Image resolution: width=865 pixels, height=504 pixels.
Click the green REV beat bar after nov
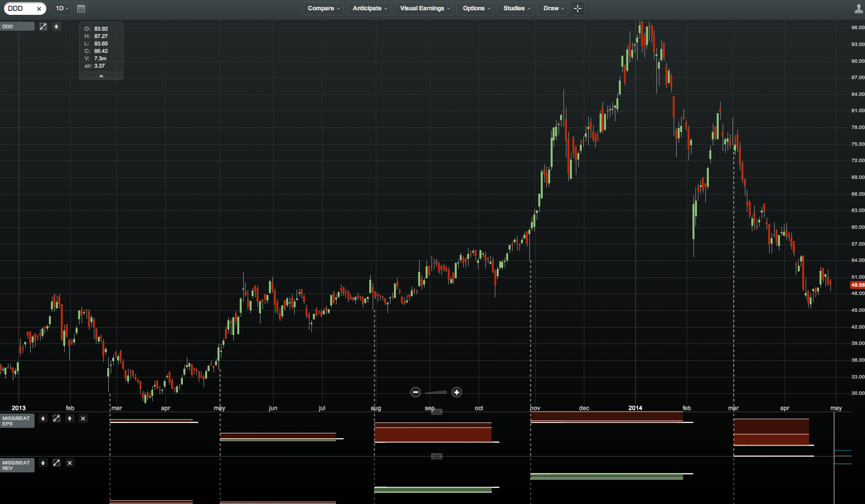click(x=606, y=476)
